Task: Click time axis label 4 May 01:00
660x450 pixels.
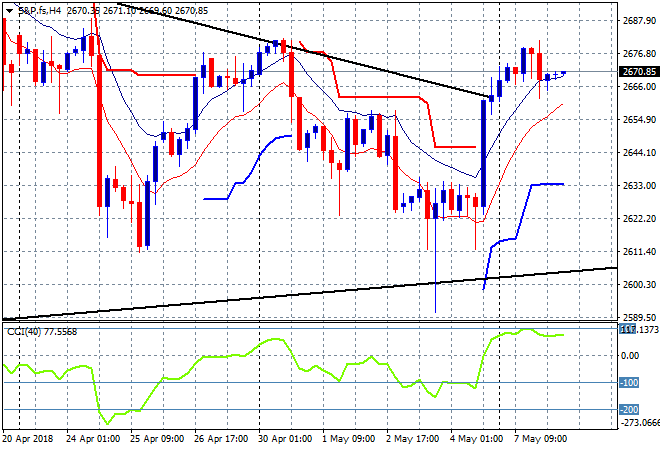Action: [x=476, y=439]
